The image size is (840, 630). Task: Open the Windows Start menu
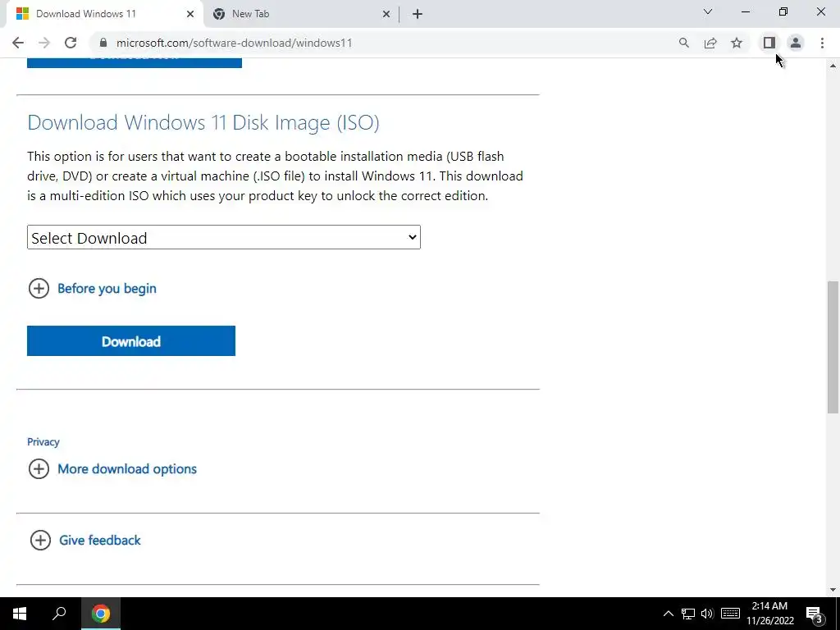pyautogui.click(x=20, y=614)
